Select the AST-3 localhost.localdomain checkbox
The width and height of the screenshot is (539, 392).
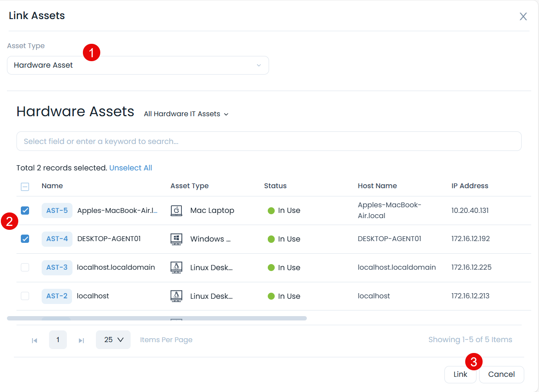[x=25, y=268]
